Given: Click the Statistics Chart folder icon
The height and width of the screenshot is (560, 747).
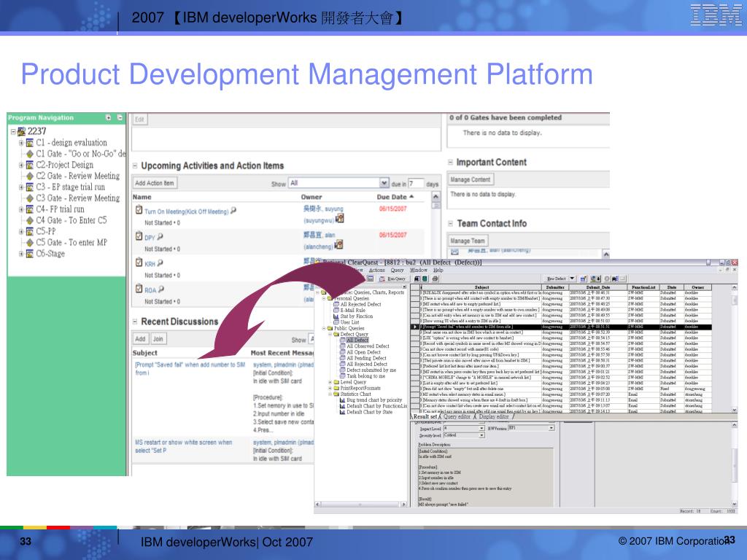Looking at the screenshot, I should 336,394.
